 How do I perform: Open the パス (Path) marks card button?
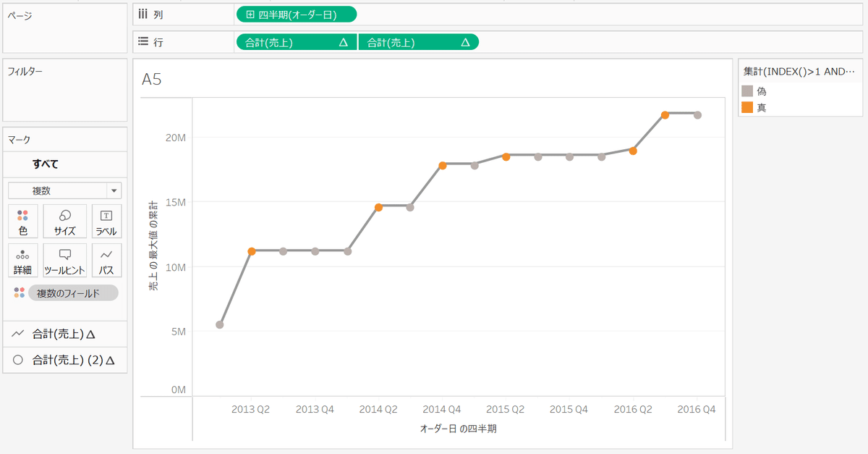pyautogui.click(x=106, y=260)
